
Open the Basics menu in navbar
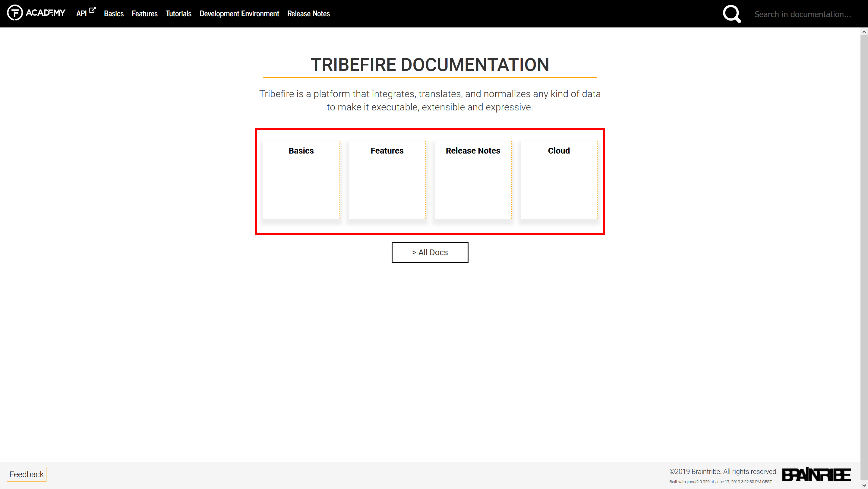pos(114,14)
